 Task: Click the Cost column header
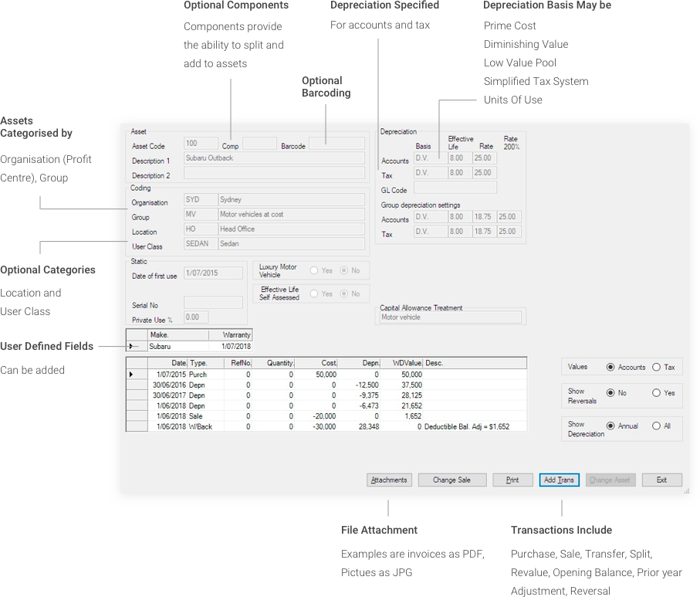316,363
